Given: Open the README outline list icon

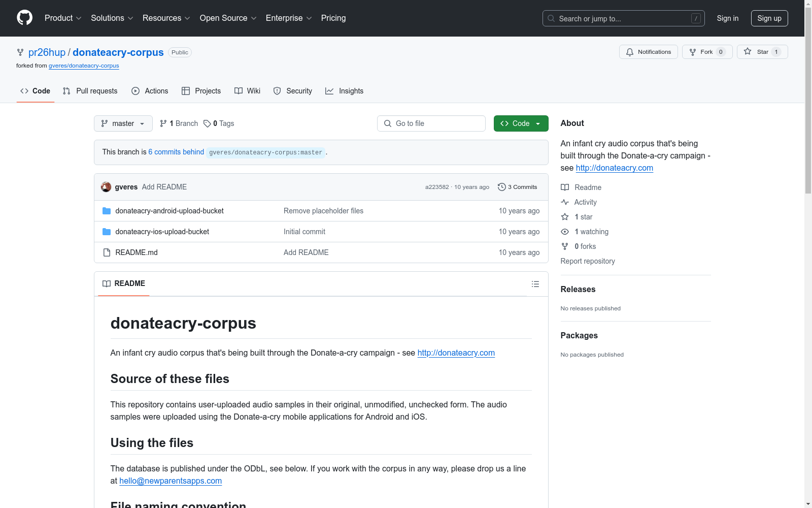Looking at the screenshot, I should click(x=535, y=284).
